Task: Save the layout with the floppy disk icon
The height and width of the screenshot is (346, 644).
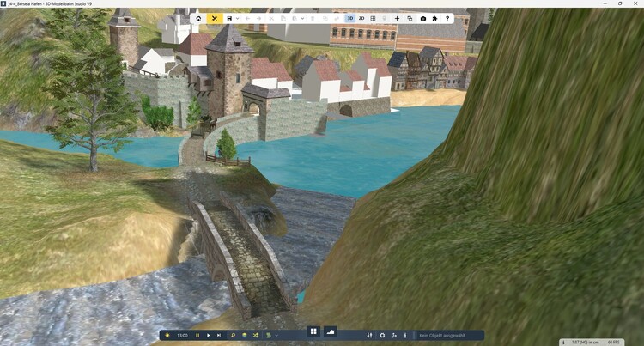Action: pos(229,18)
